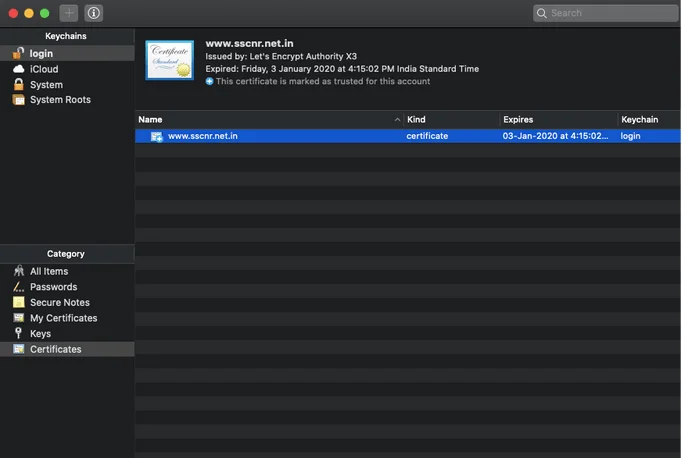The height and width of the screenshot is (458, 682).
Task: Open the Secure Notes category
Action: [59, 302]
